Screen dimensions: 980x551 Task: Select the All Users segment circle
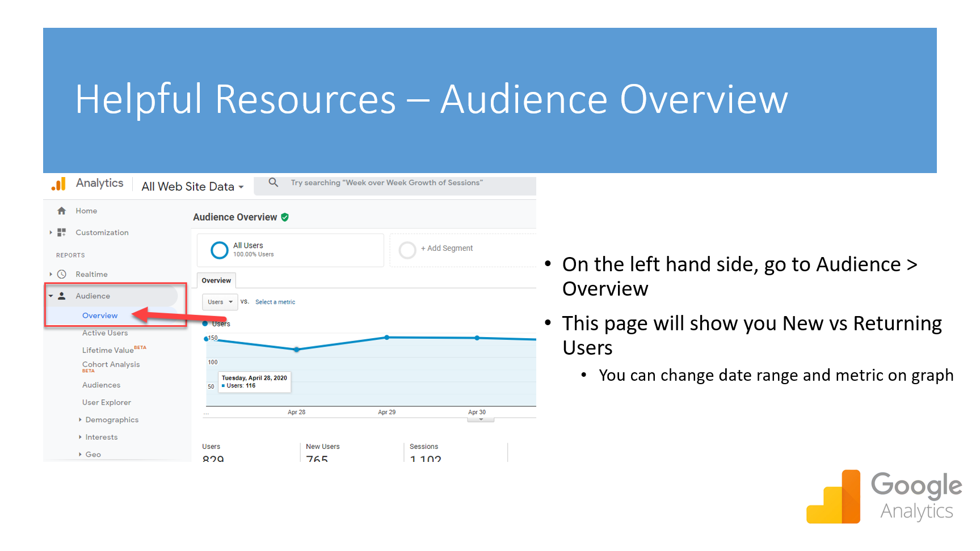219,250
